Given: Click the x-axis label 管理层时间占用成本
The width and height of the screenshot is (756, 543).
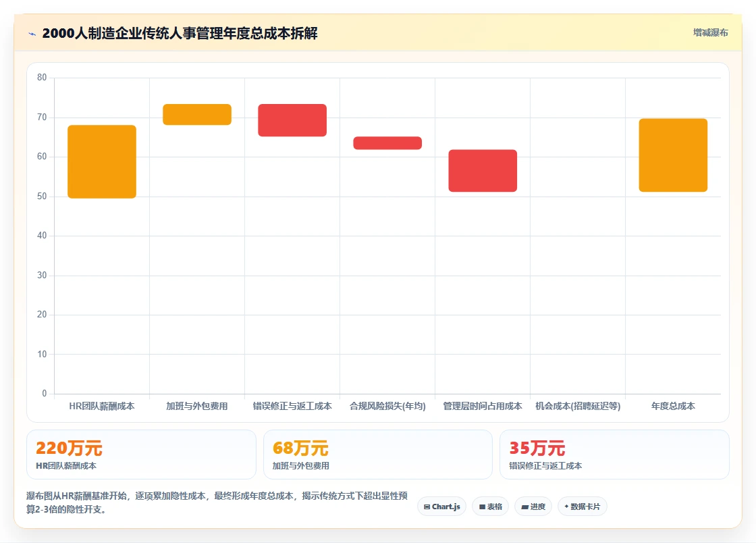Looking at the screenshot, I should pyautogui.click(x=483, y=406).
